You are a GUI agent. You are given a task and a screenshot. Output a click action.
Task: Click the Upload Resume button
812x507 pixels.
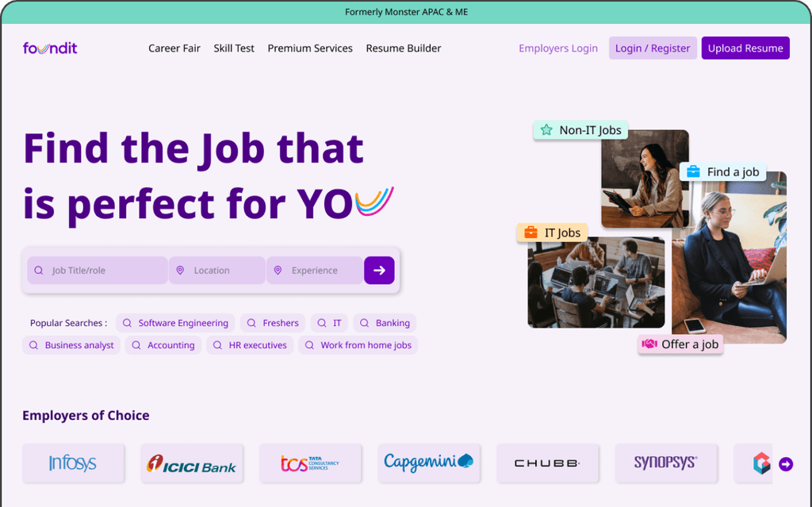pyautogui.click(x=745, y=48)
